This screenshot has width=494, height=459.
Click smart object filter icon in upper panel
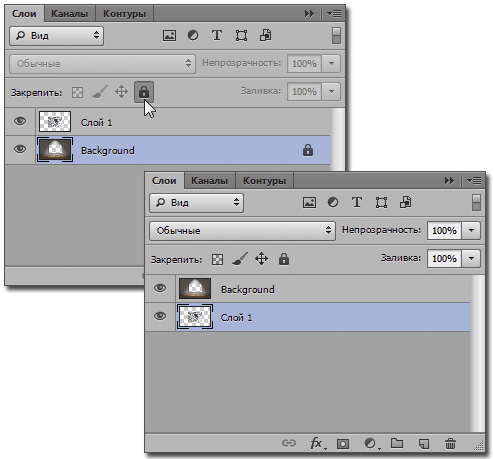(x=266, y=35)
